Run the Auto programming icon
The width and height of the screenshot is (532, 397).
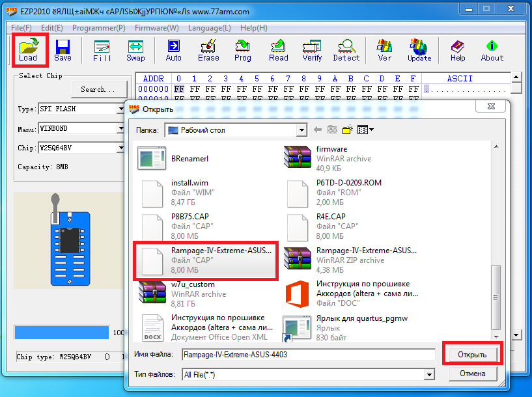pyautogui.click(x=173, y=50)
